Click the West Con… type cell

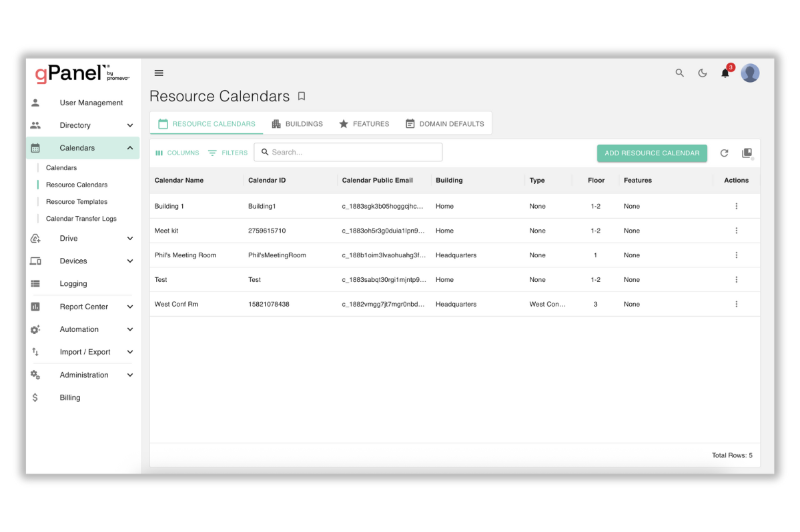[x=547, y=304]
